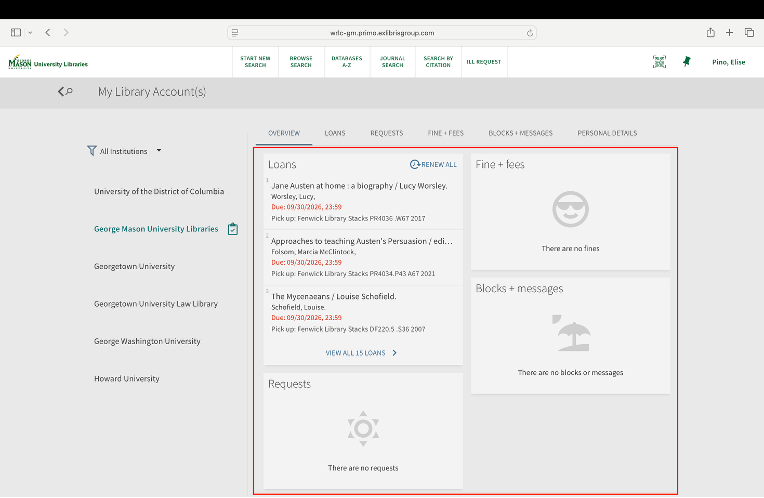Switch to the Requests tab
This screenshot has width=764, height=498.
[387, 133]
